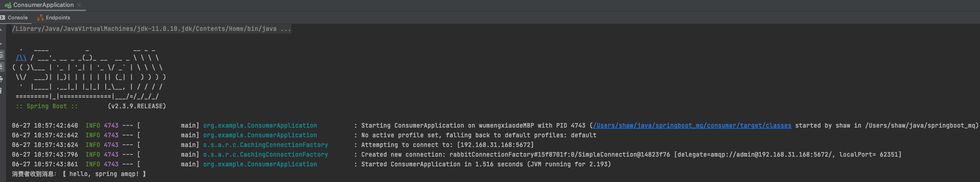Click the print console output icon
980x182 pixels.
(1, 79)
